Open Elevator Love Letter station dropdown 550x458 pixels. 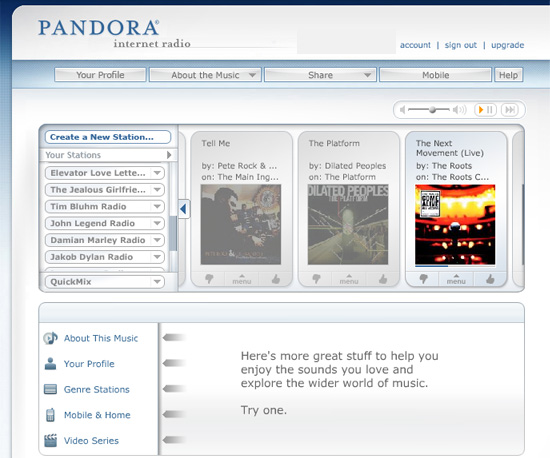(157, 173)
